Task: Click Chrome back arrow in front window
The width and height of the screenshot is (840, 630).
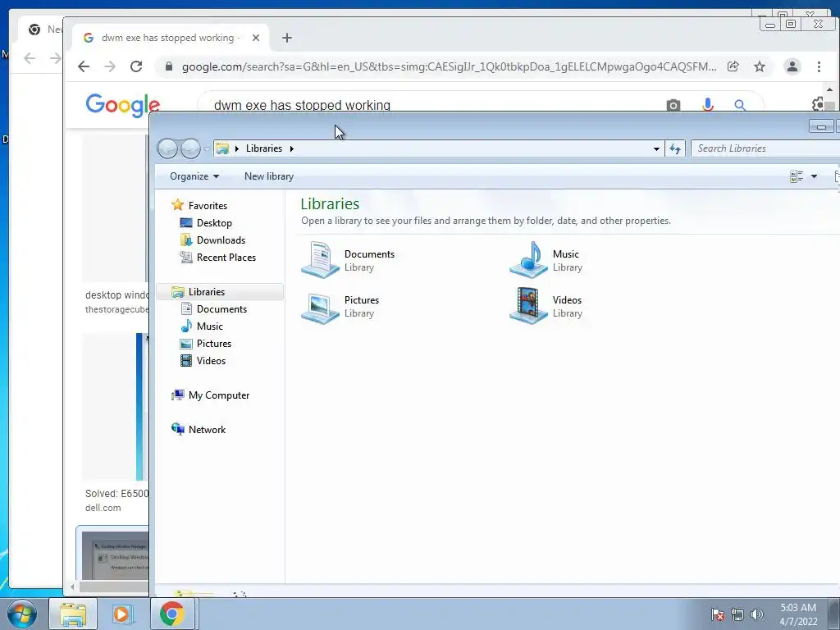Action: pyautogui.click(x=83, y=66)
